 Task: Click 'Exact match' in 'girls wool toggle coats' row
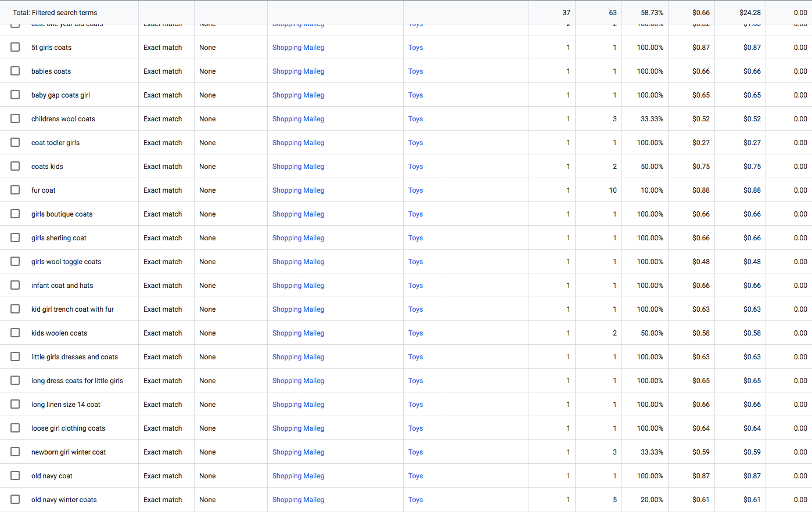pos(163,262)
